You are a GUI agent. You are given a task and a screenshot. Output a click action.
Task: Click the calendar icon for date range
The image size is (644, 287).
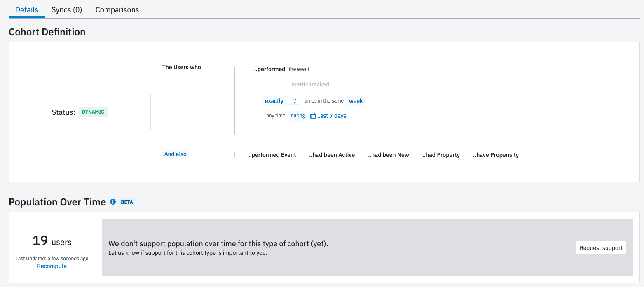[x=313, y=116]
